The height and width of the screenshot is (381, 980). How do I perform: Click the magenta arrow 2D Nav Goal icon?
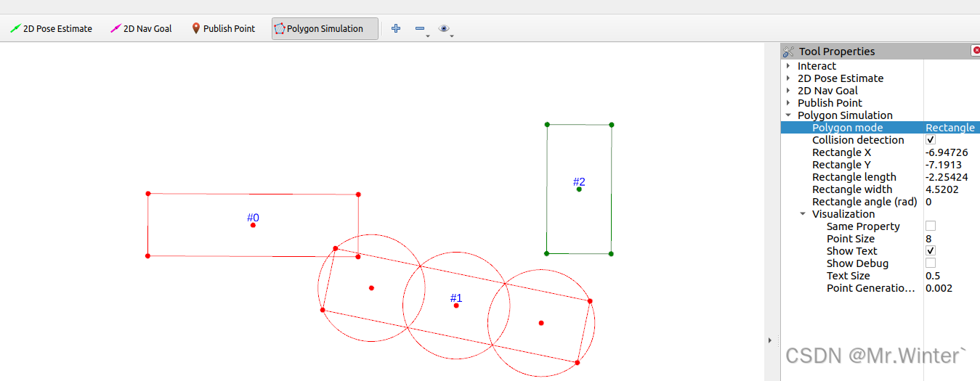[116, 29]
